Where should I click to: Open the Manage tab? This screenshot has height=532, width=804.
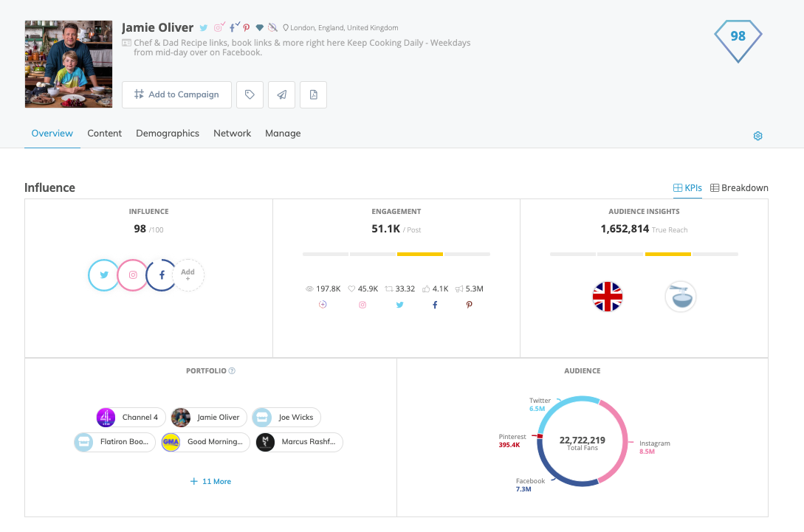pos(283,134)
